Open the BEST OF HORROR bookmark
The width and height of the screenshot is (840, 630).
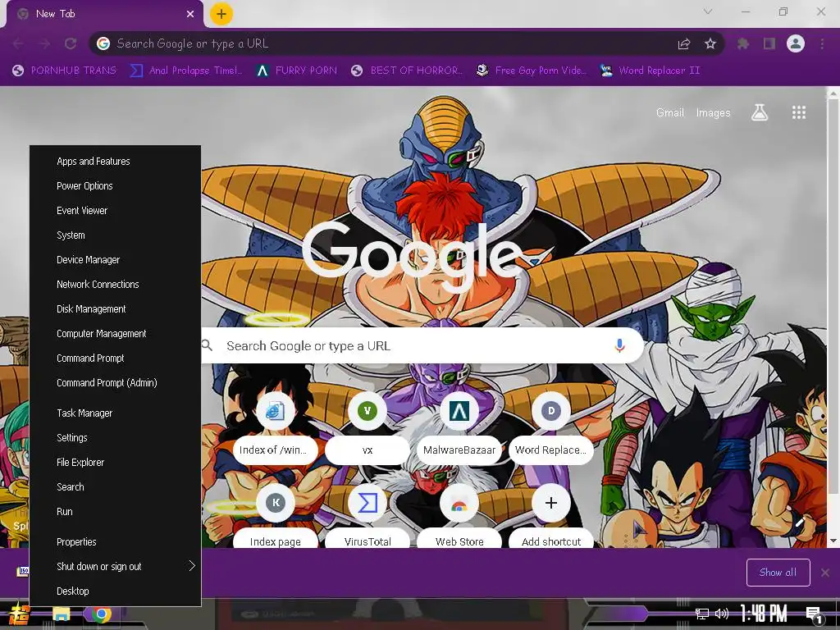pos(408,71)
